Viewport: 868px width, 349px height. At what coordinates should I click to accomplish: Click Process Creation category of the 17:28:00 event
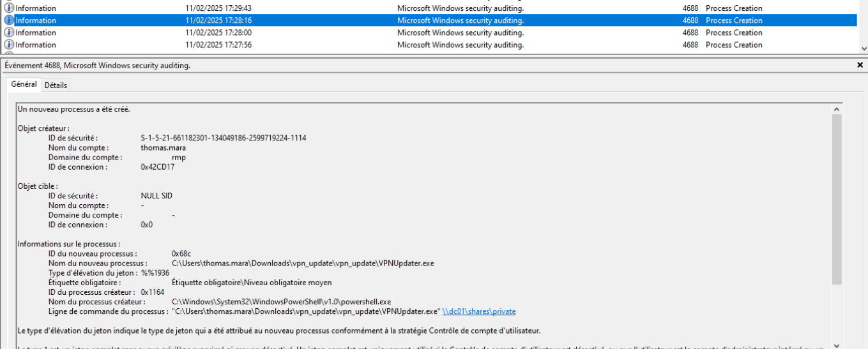[734, 33]
